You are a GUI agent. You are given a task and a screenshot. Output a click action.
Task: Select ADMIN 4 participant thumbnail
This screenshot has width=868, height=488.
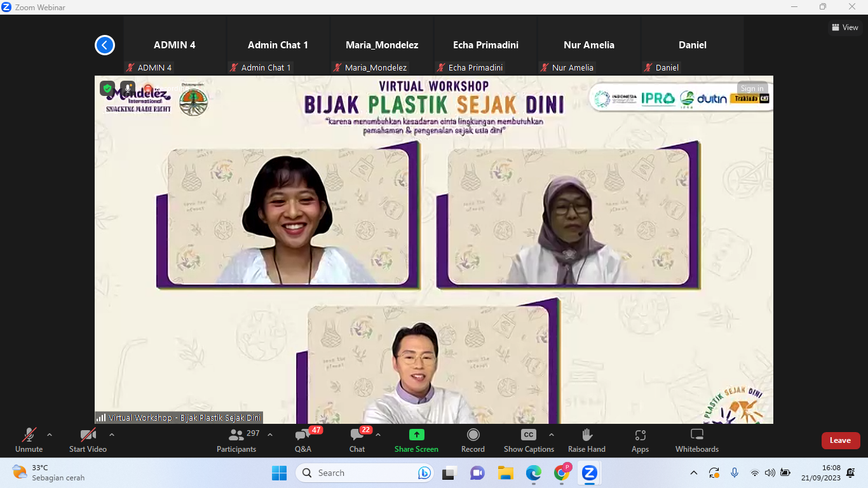[175, 46]
